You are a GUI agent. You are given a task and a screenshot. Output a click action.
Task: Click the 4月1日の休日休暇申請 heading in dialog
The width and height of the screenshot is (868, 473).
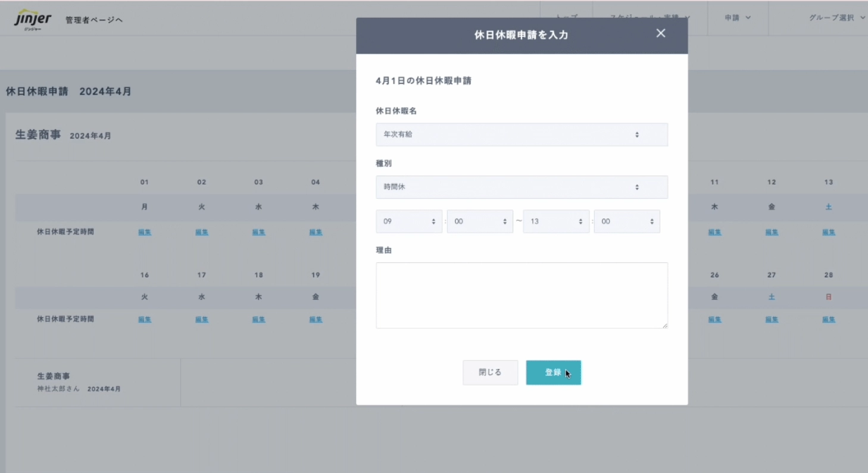point(423,81)
